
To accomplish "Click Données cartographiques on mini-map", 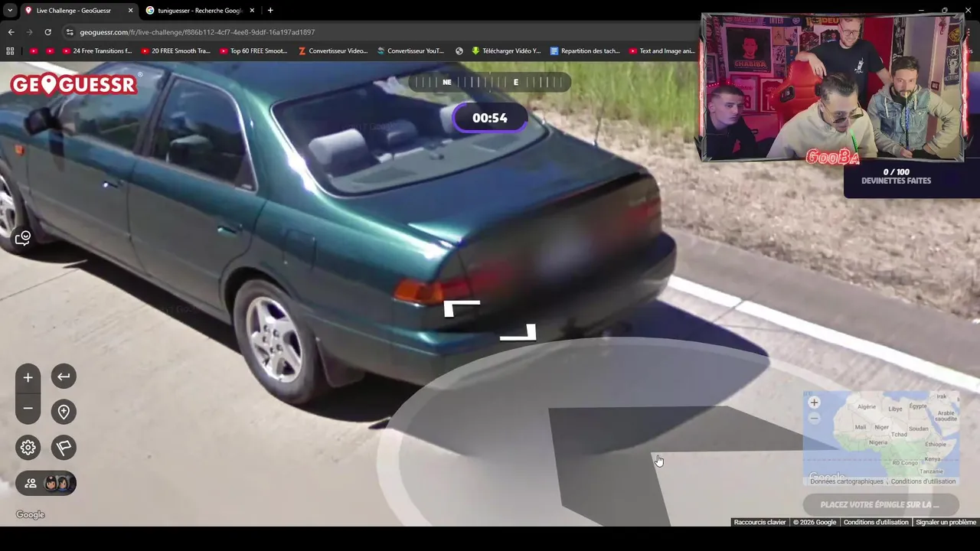I will pyautogui.click(x=847, y=481).
